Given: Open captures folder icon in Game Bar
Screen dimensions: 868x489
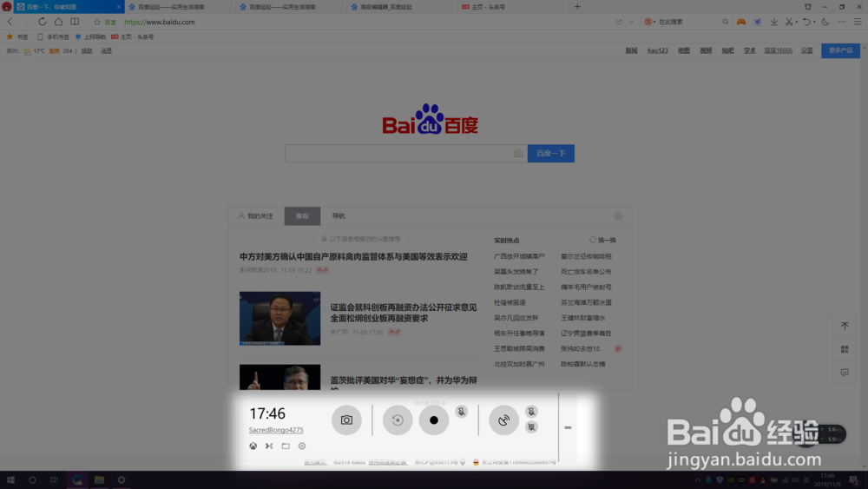Looking at the screenshot, I should 286,446.
